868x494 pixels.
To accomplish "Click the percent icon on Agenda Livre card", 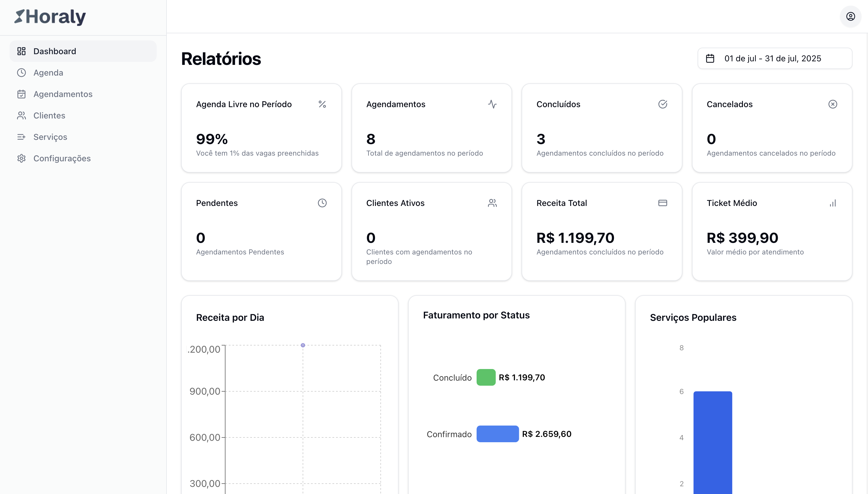I will [322, 104].
